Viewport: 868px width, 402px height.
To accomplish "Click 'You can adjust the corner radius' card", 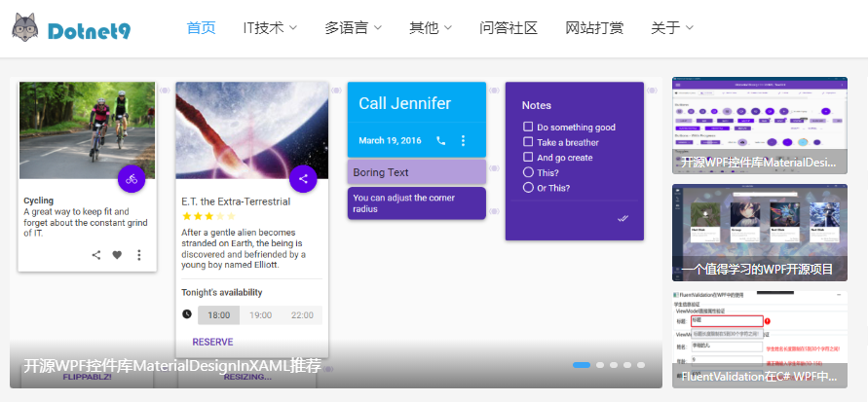I will [417, 202].
